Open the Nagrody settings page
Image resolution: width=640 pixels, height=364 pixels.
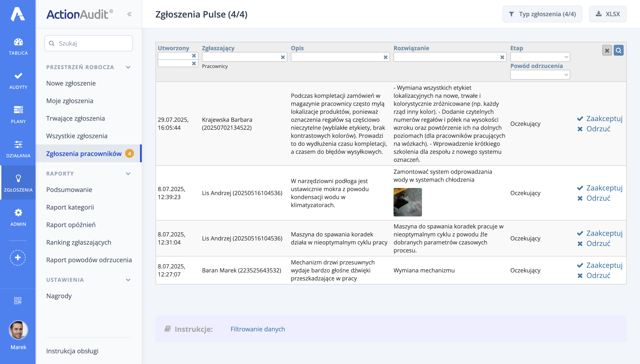pyautogui.click(x=59, y=296)
